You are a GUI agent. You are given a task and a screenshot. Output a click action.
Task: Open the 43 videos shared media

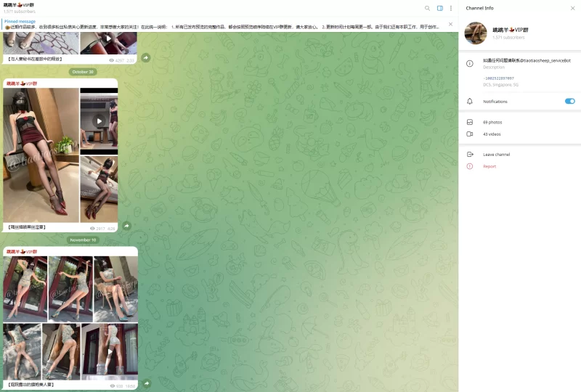coord(492,134)
